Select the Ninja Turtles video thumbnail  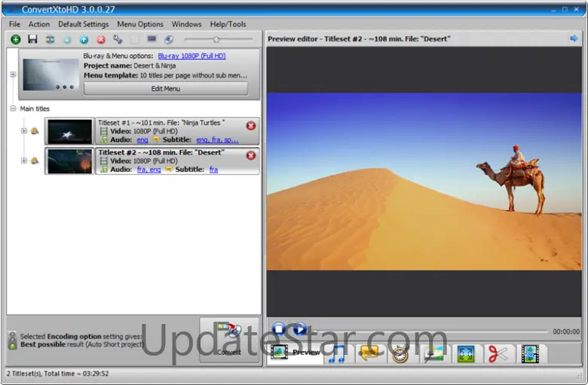(70, 131)
